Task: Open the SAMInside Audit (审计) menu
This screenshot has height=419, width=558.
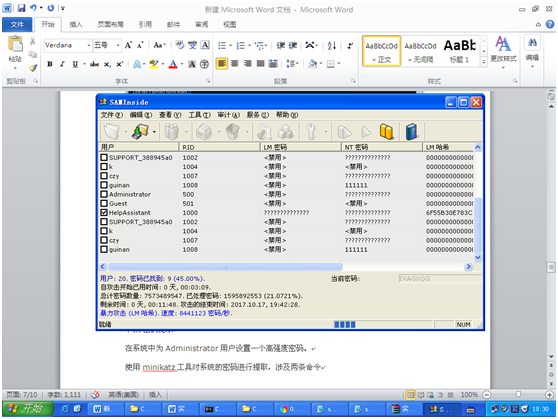Action: click(x=228, y=115)
